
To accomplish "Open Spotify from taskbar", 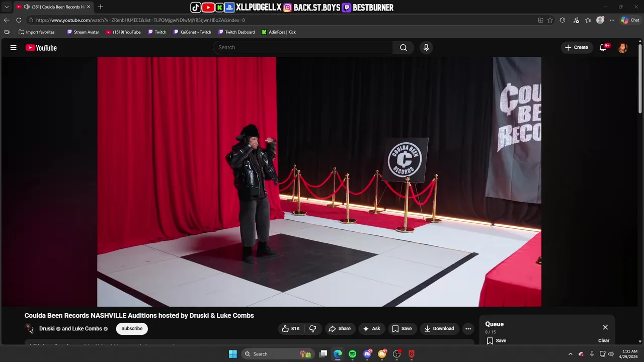I will point(353,354).
